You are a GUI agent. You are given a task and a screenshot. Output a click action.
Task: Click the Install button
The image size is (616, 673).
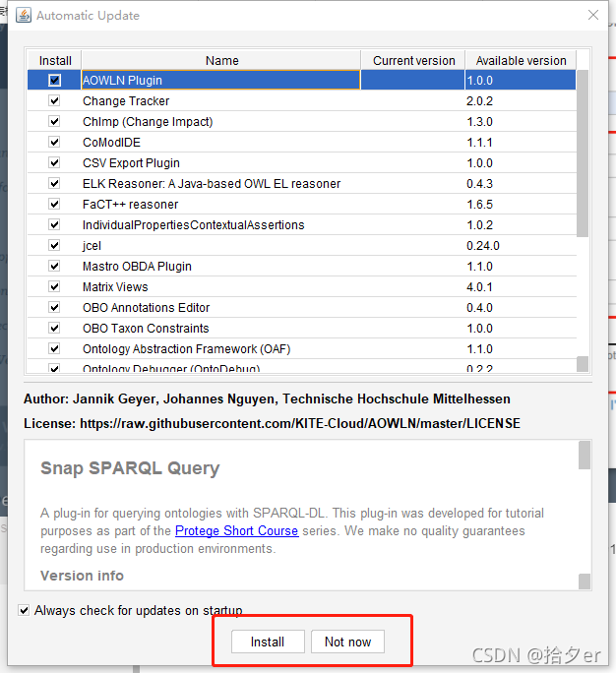(x=268, y=642)
